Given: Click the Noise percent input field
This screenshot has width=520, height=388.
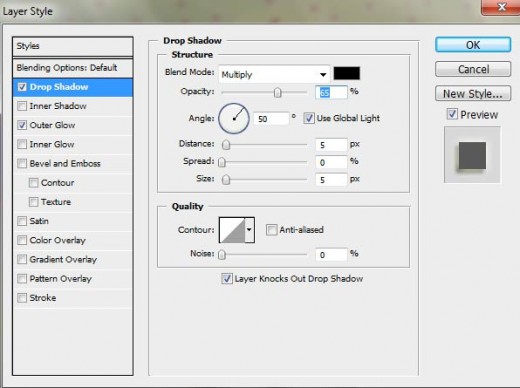Looking at the screenshot, I should tap(331, 255).
